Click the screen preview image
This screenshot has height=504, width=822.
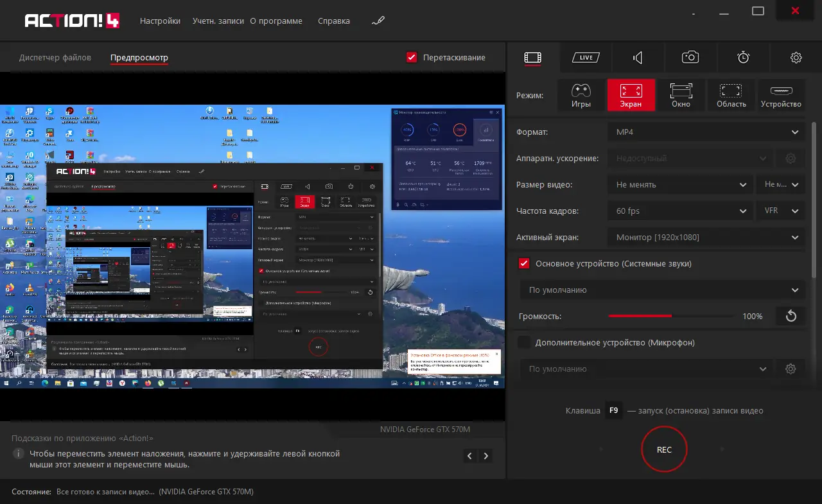(252, 247)
